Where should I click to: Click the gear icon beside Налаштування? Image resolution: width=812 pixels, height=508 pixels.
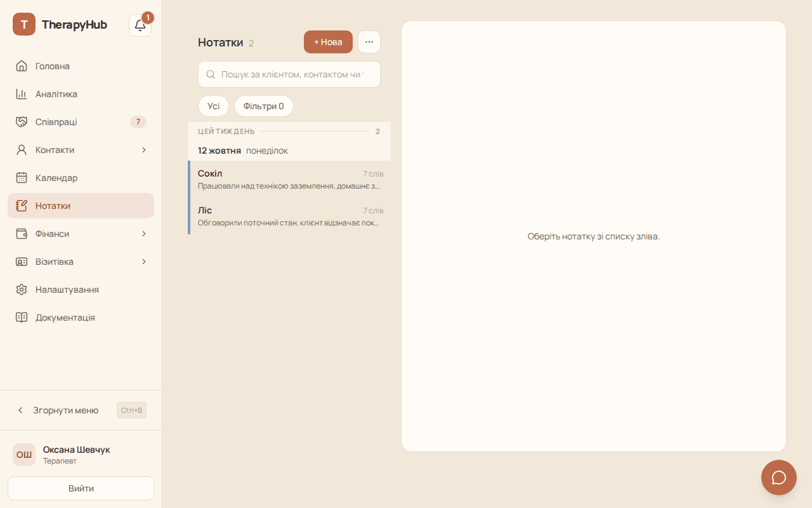(22, 290)
